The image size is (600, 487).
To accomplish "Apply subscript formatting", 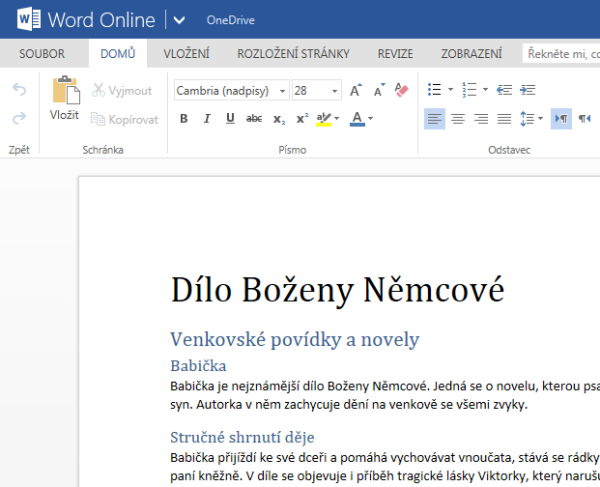I will point(279,119).
